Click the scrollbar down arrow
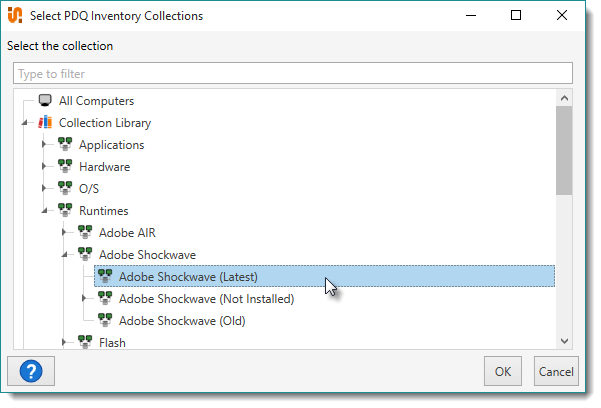Viewport: 601px width, 408px height. [x=564, y=341]
